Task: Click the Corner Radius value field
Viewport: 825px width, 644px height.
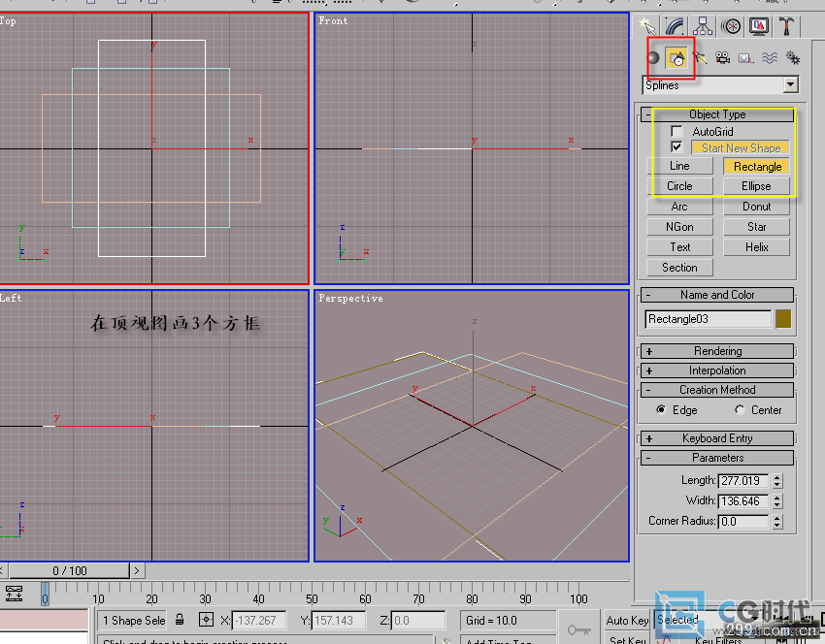Action: point(743,522)
